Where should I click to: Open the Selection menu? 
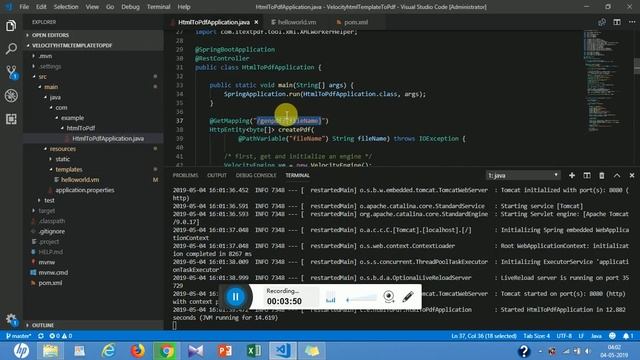[x=66, y=7]
